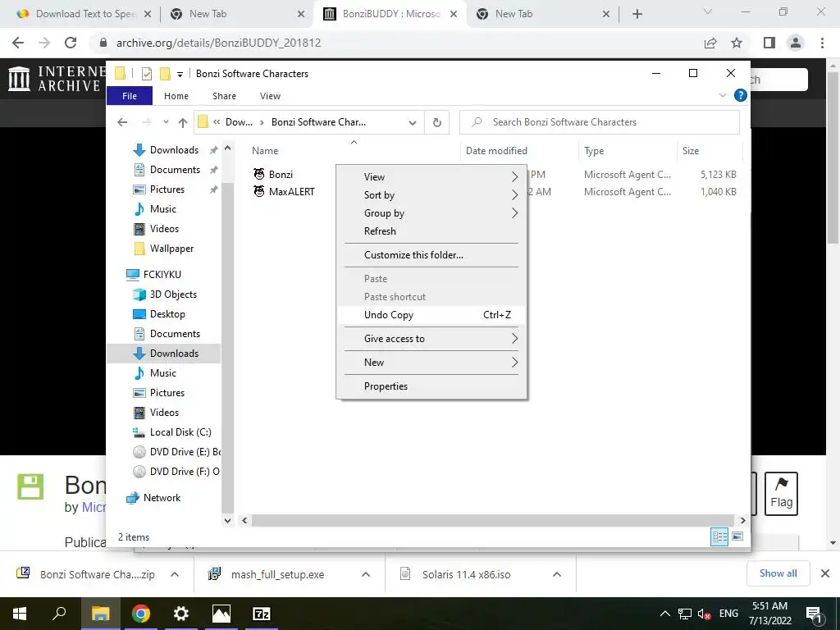Click the Explorer help question mark icon
Screen dimensions: 840x630
(x=741, y=95)
